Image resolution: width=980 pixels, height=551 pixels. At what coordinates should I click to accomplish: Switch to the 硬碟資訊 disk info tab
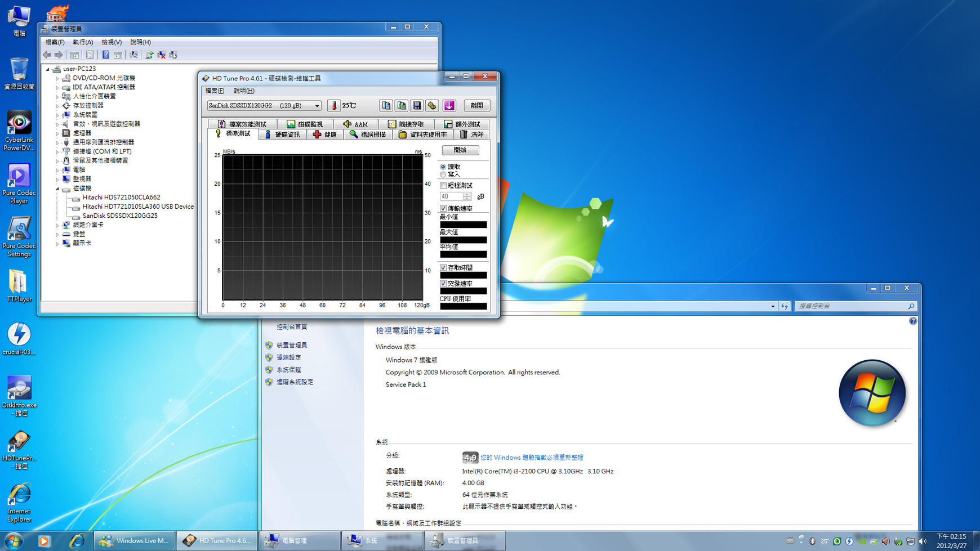click(x=283, y=135)
